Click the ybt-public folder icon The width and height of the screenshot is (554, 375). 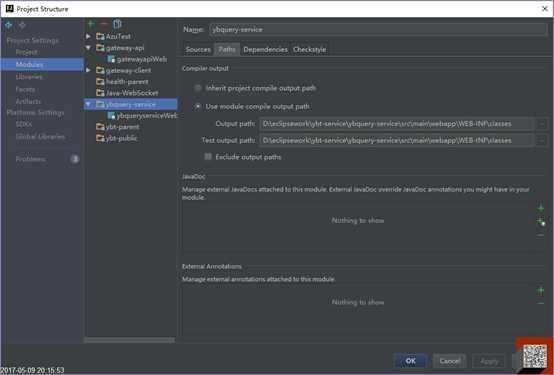(100, 138)
